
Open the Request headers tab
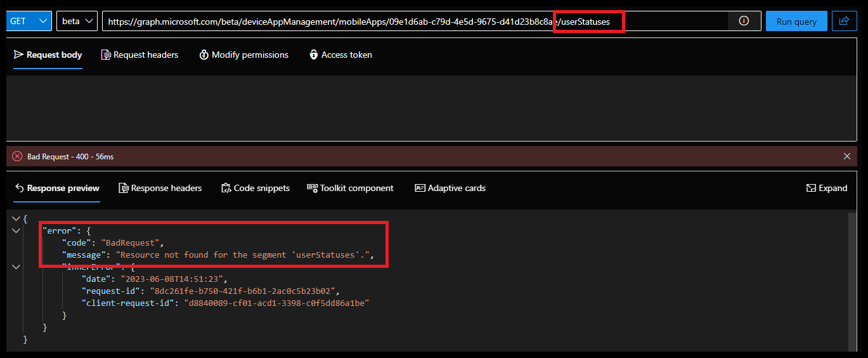tap(139, 55)
